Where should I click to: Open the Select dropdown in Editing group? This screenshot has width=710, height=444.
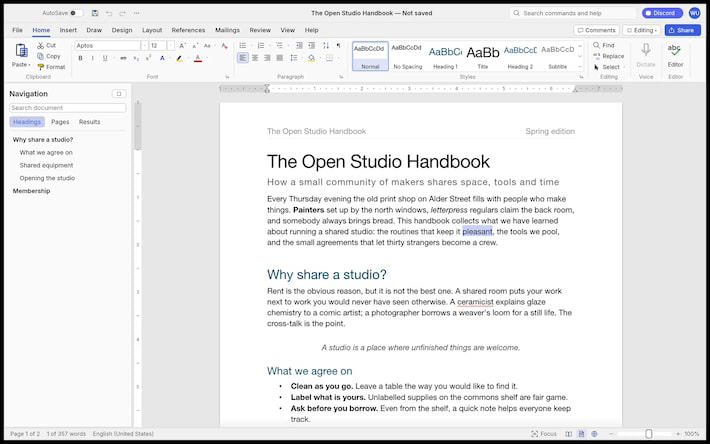point(609,67)
